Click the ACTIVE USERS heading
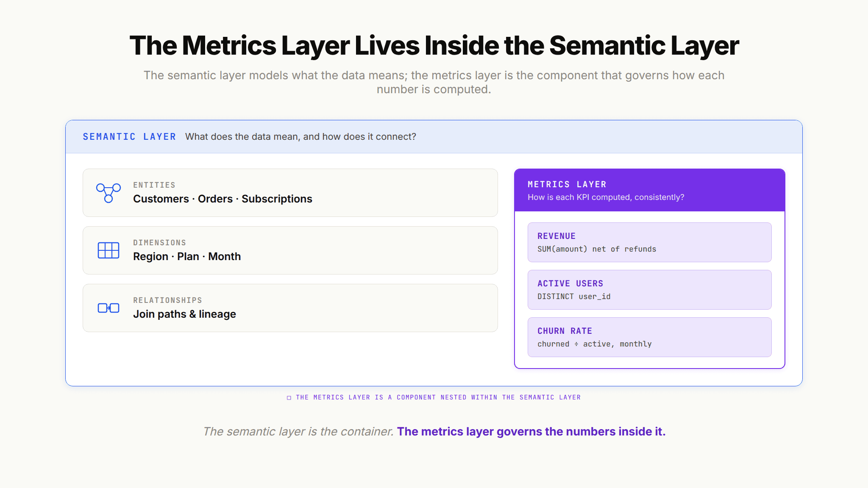Image resolution: width=868 pixels, height=488 pixels. pyautogui.click(x=570, y=283)
